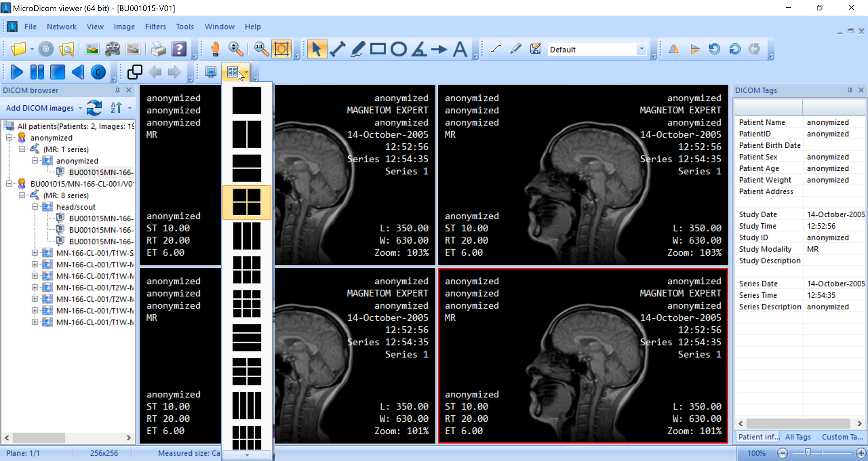Choose the ellipse annotation tool

(399, 49)
